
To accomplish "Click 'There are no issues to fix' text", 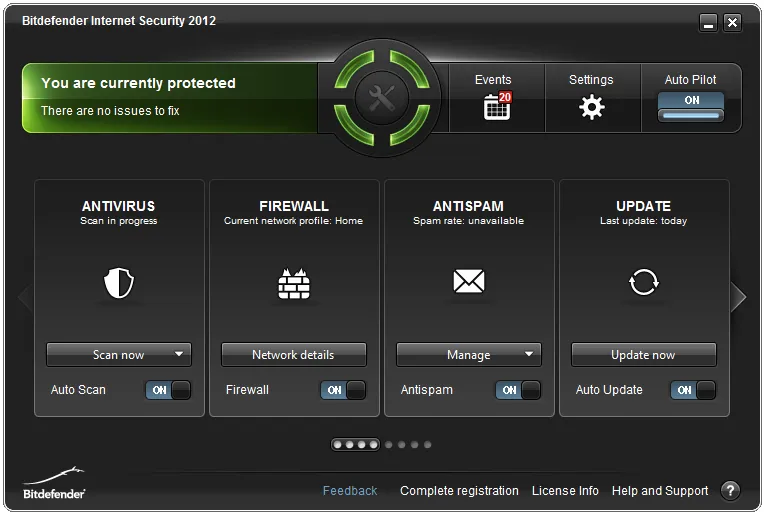I will (110, 111).
